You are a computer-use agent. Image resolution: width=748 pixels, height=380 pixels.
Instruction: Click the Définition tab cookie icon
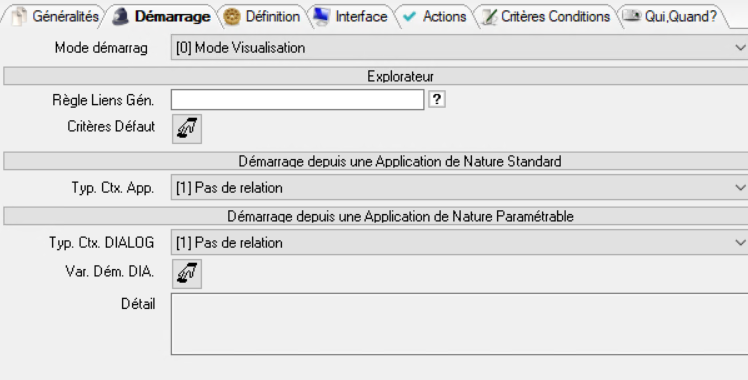pyautogui.click(x=232, y=17)
